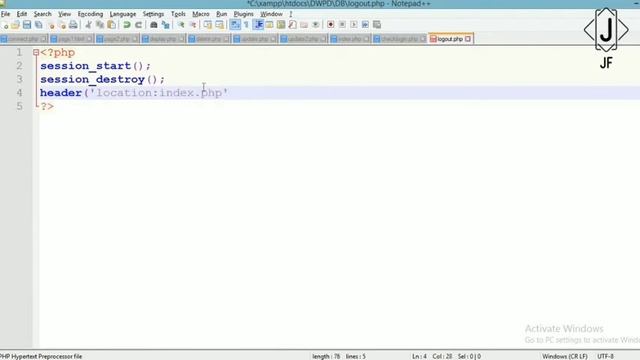640x360 pixels.
Task: Toggle the file monitoring eye icon
Action: [x=316, y=25]
